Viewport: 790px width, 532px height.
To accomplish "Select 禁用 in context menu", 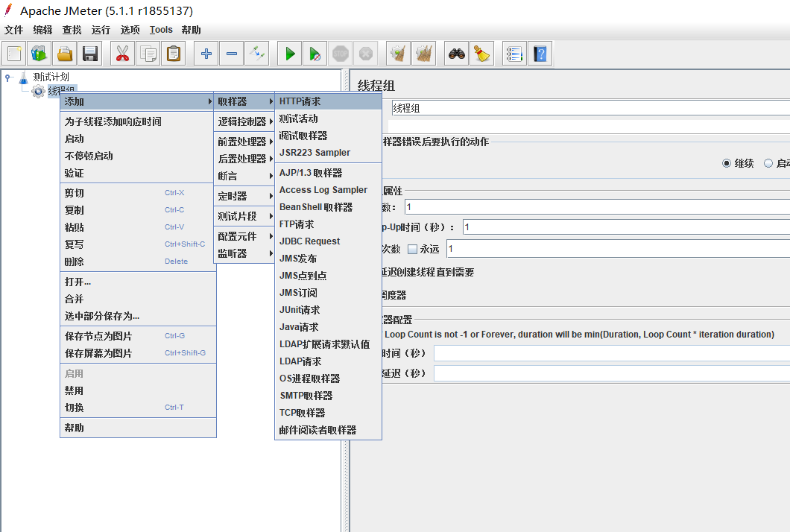I will 137,390.
